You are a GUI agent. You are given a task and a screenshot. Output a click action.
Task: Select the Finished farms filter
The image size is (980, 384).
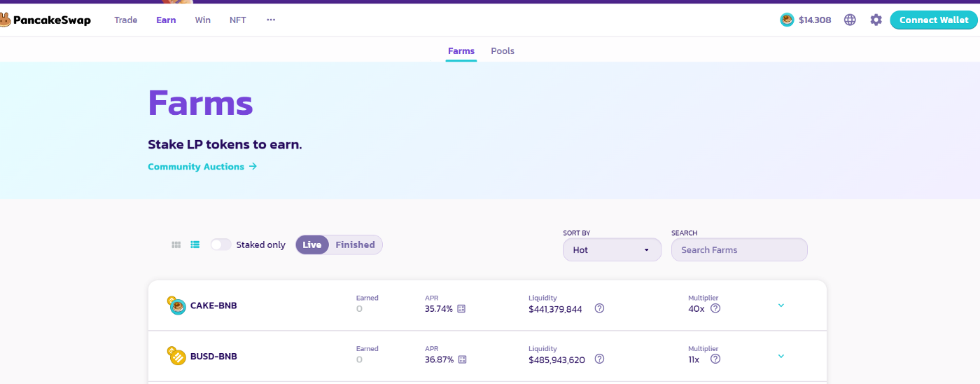[x=355, y=245]
